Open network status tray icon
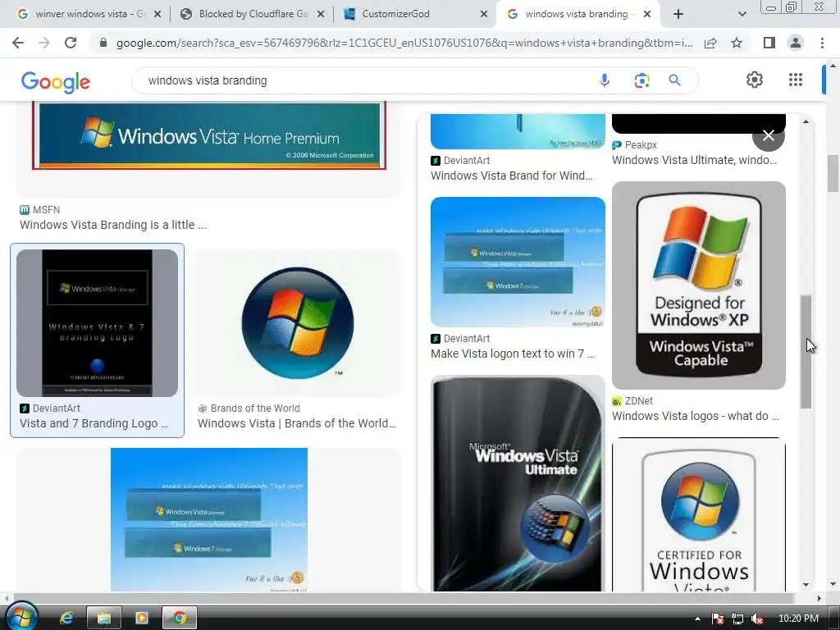The width and height of the screenshot is (840, 630). click(737, 619)
